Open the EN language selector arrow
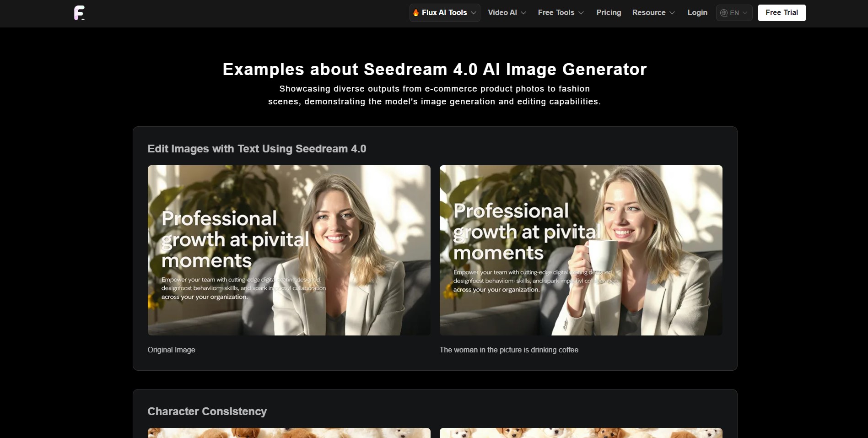The width and height of the screenshot is (868, 438). [x=745, y=13]
